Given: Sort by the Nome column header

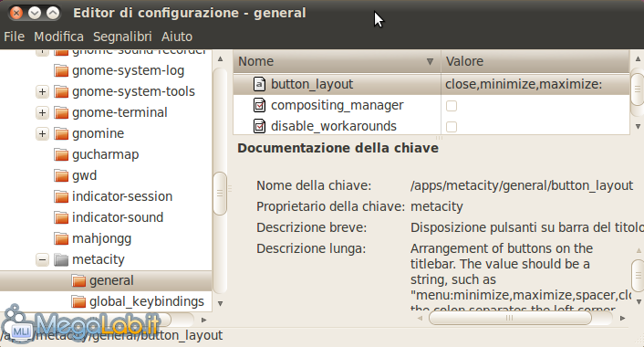Looking at the screenshot, I should tap(337, 62).
